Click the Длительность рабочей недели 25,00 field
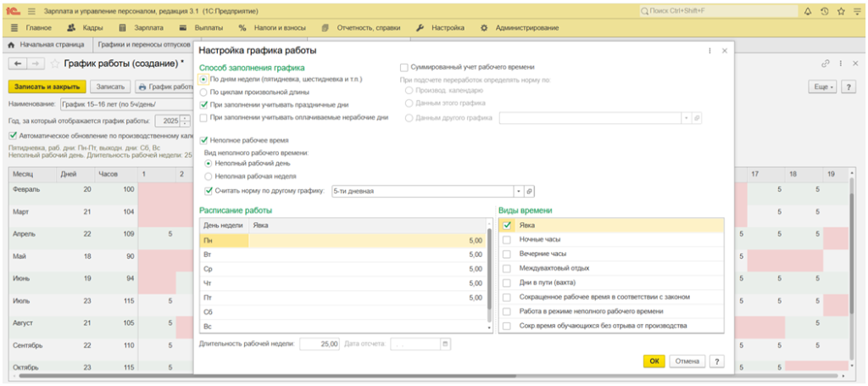 [320, 344]
